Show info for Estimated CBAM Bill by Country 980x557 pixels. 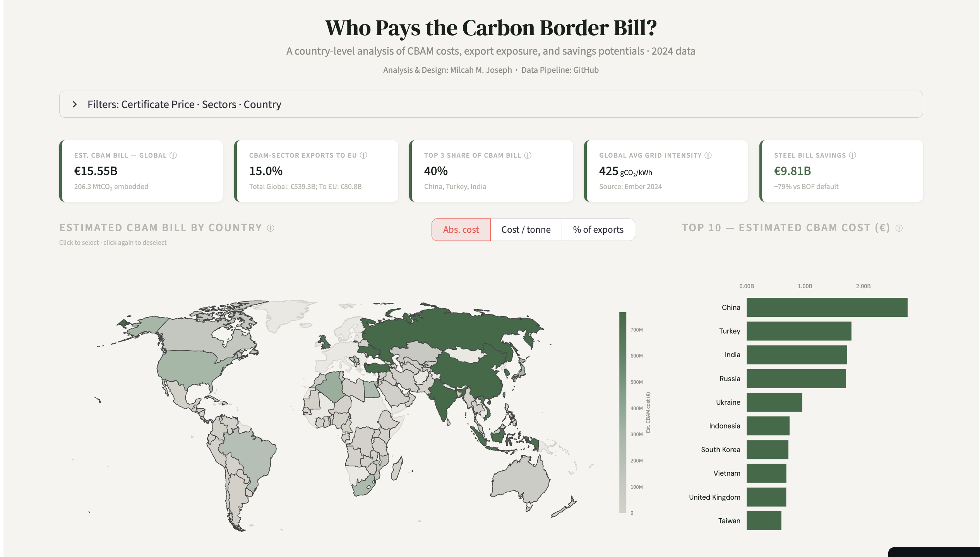pos(271,228)
